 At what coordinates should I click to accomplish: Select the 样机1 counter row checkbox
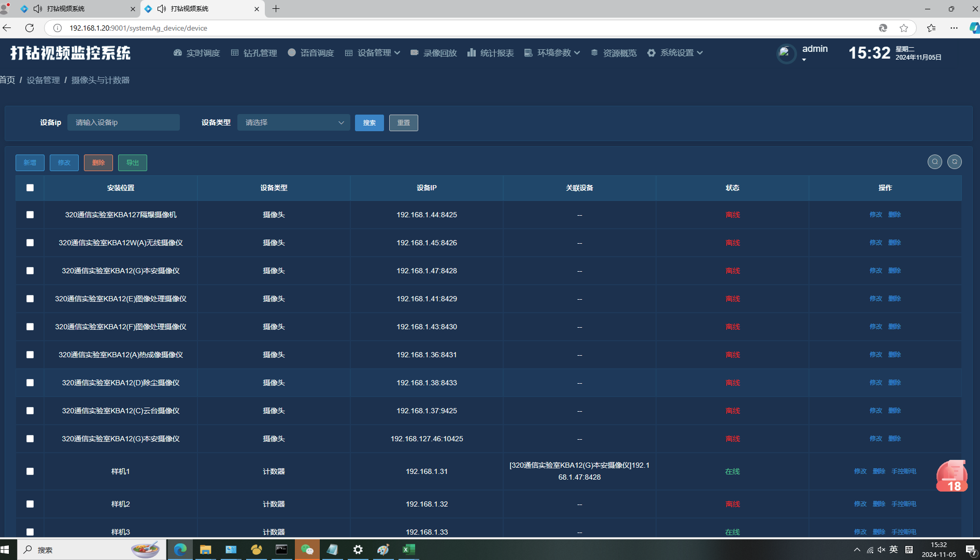pyautogui.click(x=30, y=471)
